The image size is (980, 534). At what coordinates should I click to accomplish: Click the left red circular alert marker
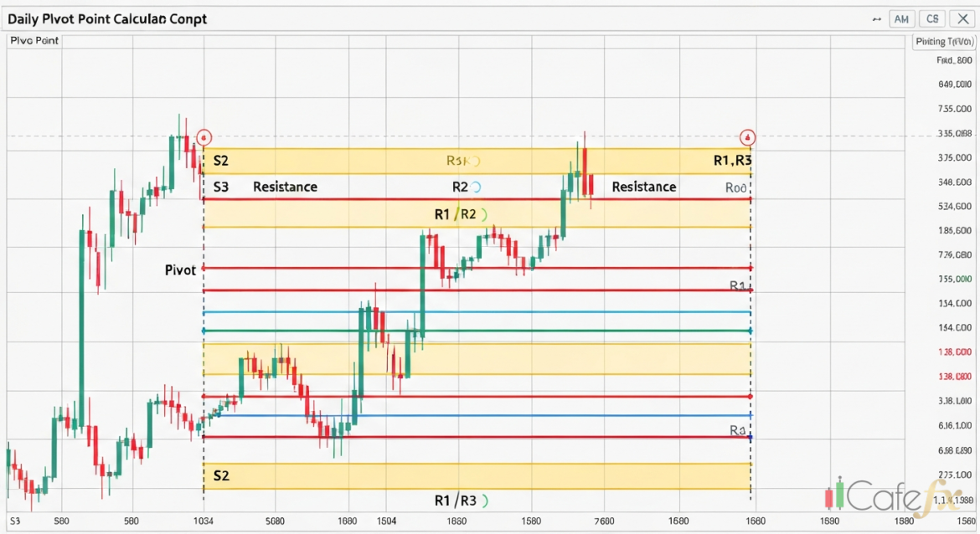point(204,136)
